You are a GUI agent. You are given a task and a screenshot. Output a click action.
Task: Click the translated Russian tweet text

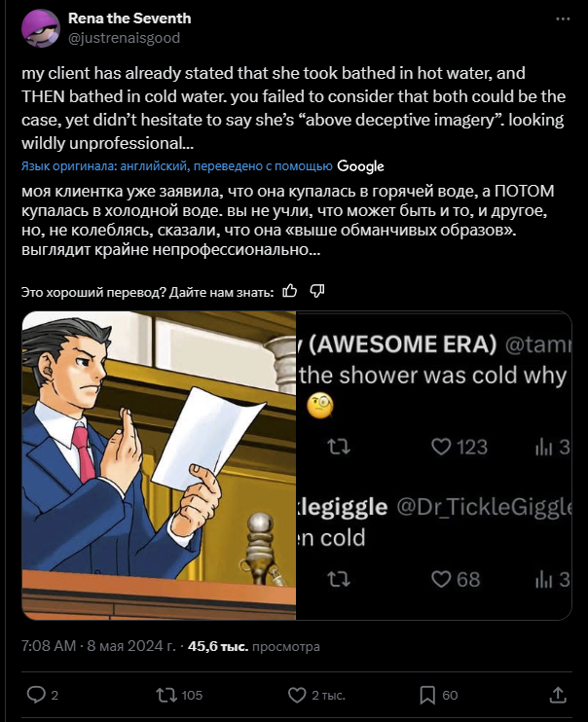pyautogui.click(x=288, y=220)
